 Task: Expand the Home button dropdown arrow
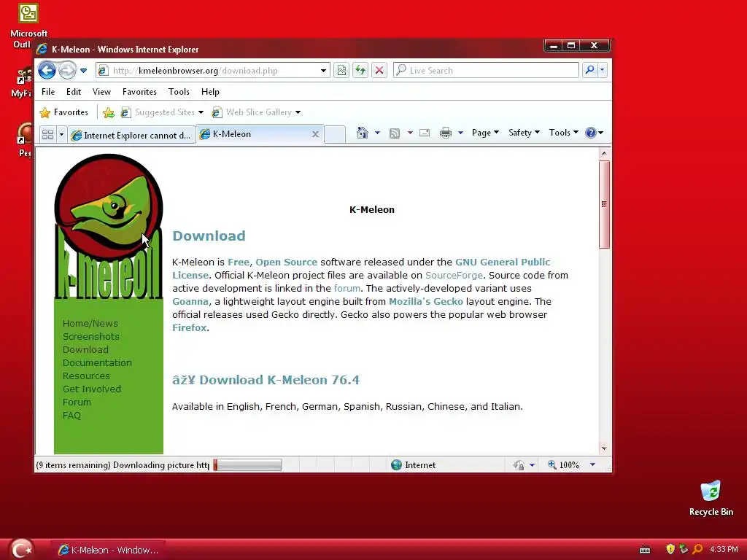click(377, 133)
